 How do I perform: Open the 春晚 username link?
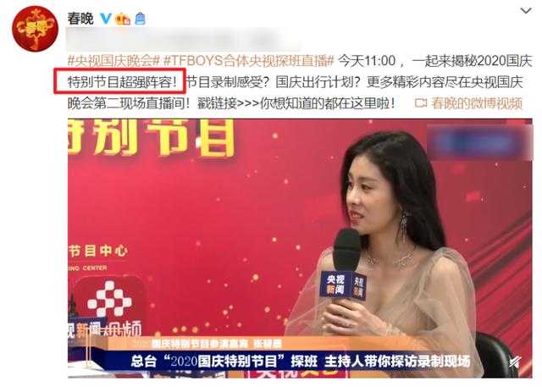[x=80, y=19]
